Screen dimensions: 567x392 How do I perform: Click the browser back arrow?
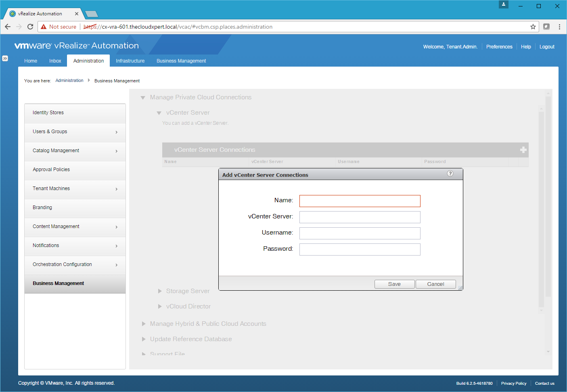click(x=8, y=27)
